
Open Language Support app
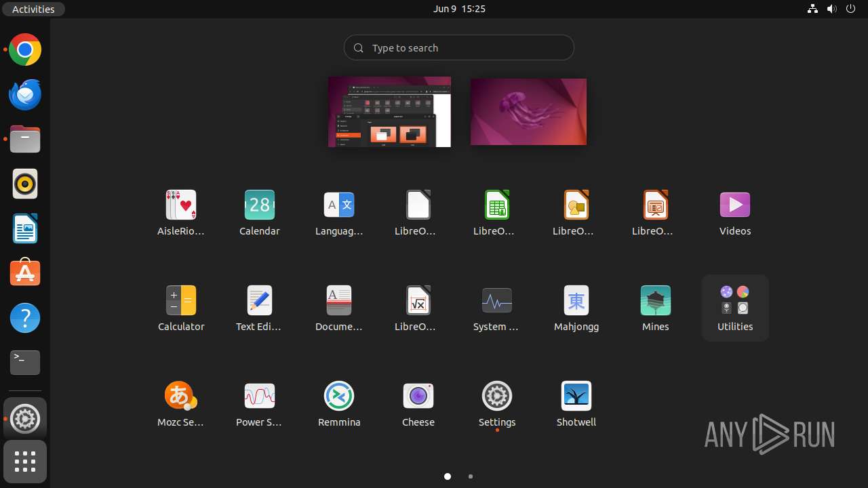(x=339, y=213)
